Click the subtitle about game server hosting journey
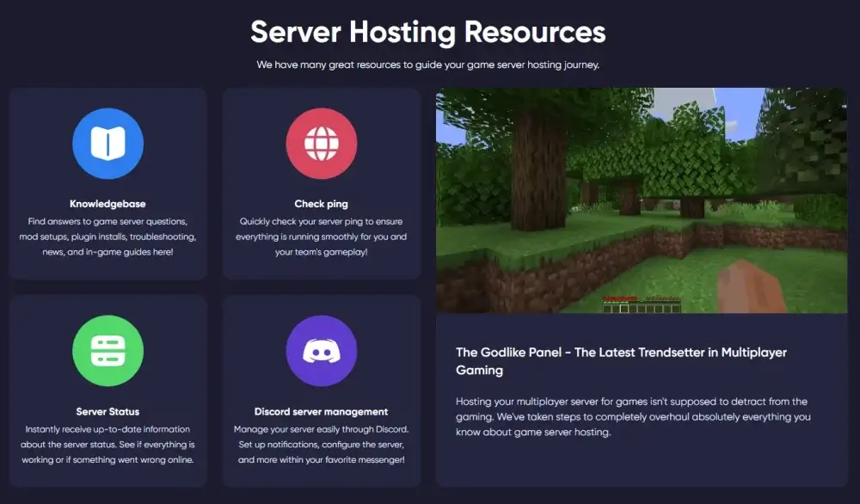 (x=428, y=65)
